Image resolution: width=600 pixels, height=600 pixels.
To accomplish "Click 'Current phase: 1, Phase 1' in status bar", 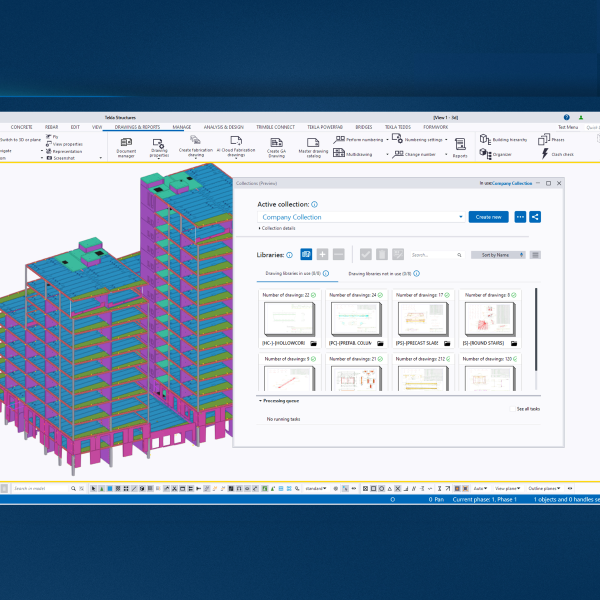I will [x=484, y=499].
